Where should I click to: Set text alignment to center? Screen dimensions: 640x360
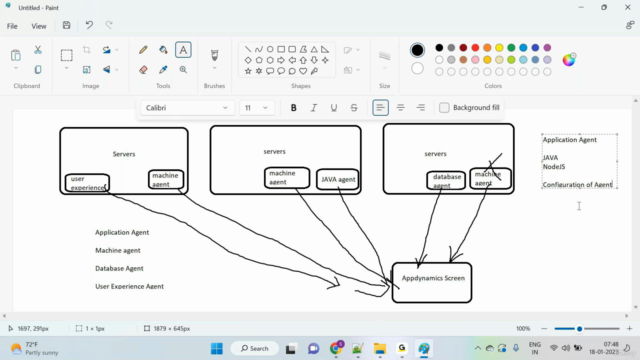400,108
